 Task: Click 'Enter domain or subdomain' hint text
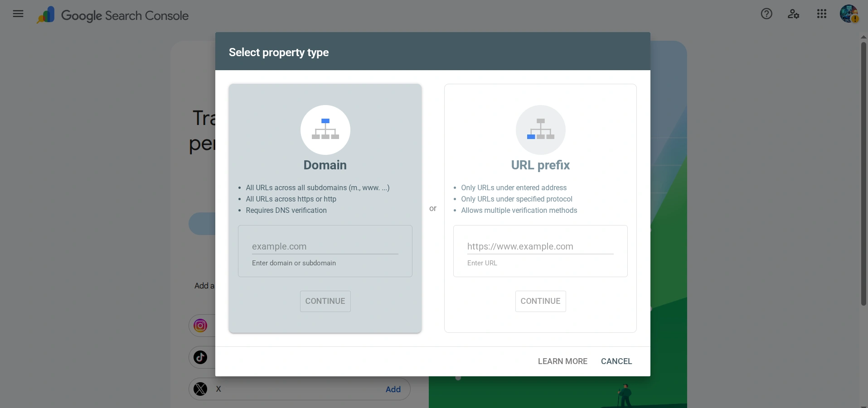point(294,263)
